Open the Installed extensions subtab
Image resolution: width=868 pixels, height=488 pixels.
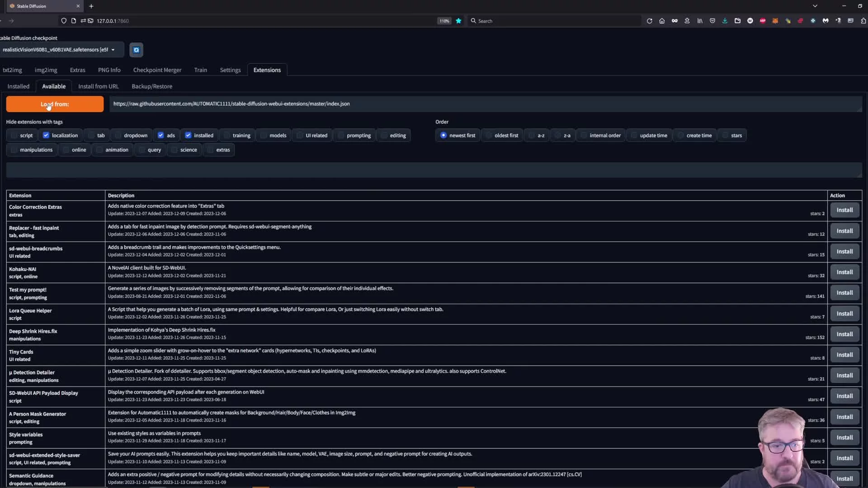pos(19,86)
